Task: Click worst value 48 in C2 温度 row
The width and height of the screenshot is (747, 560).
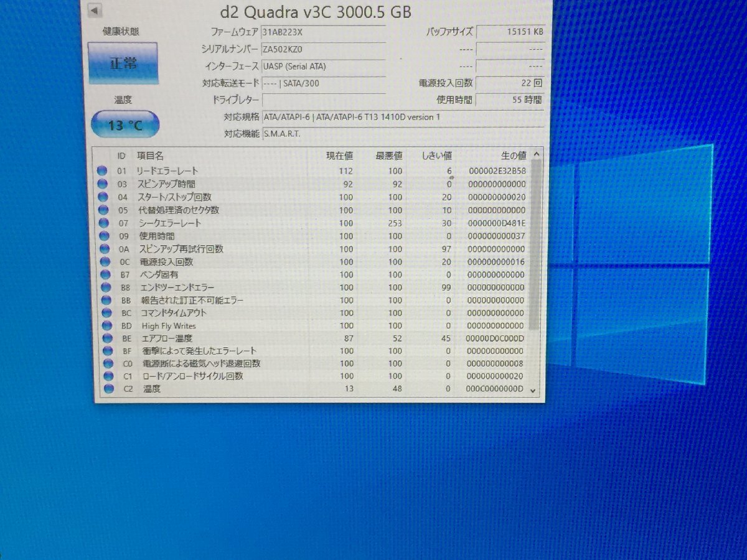Action: pyautogui.click(x=396, y=389)
